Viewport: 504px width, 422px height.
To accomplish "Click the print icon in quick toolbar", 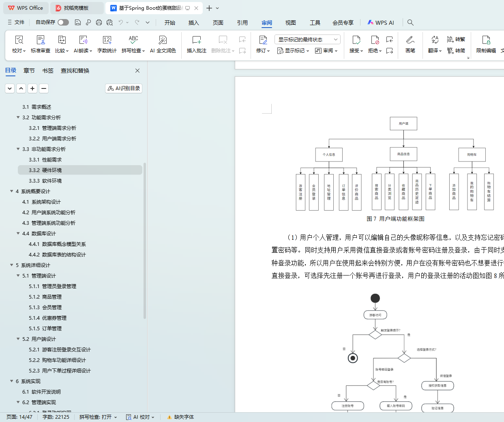I will [x=99, y=23].
